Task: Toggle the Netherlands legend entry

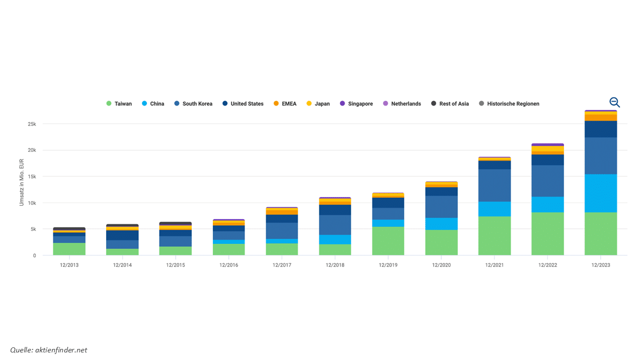Action: coord(402,104)
